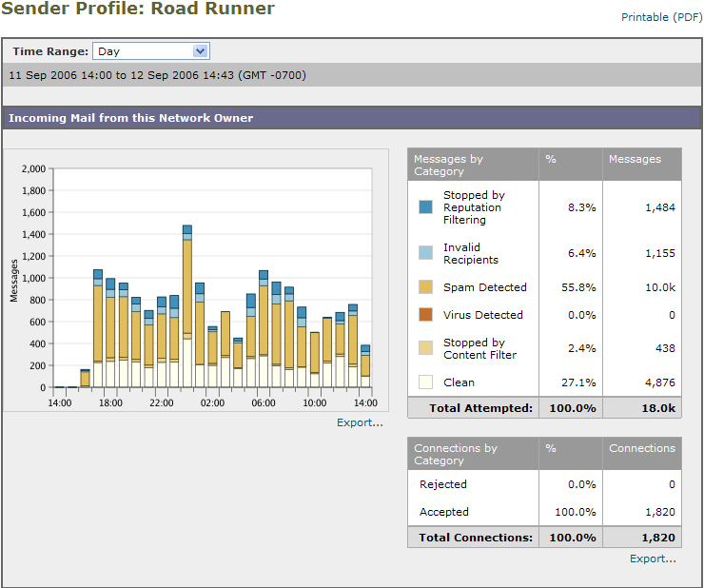Image resolution: width=704 pixels, height=588 pixels.
Task: Click the Invalid Recipients color swatch
Action: (425, 253)
